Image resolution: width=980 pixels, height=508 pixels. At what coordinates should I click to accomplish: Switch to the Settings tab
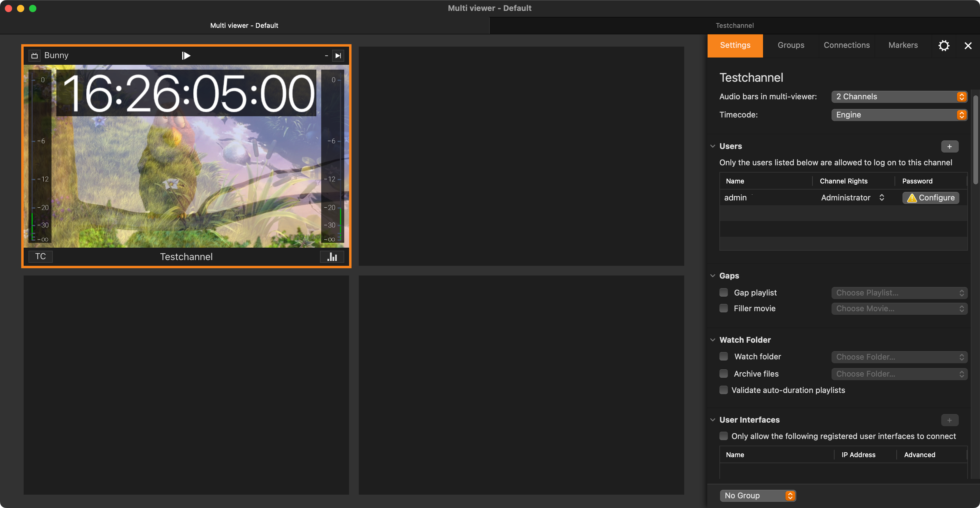pyautogui.click(x=735, y=46)
